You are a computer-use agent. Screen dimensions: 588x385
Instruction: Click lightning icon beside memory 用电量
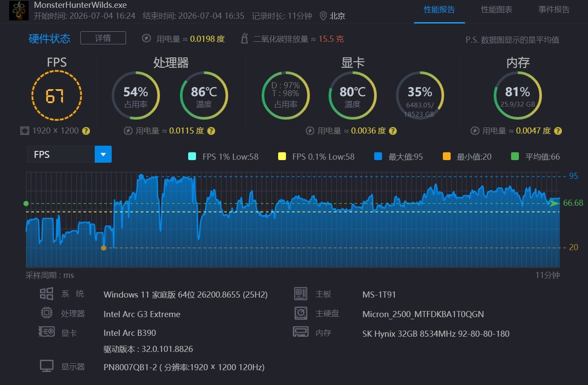(475, 131)
